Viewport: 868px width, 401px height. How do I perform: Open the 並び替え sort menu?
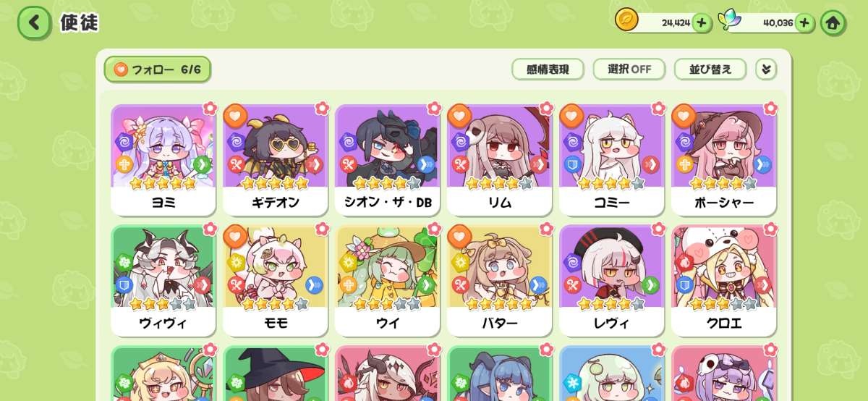(x=710, y=69)
